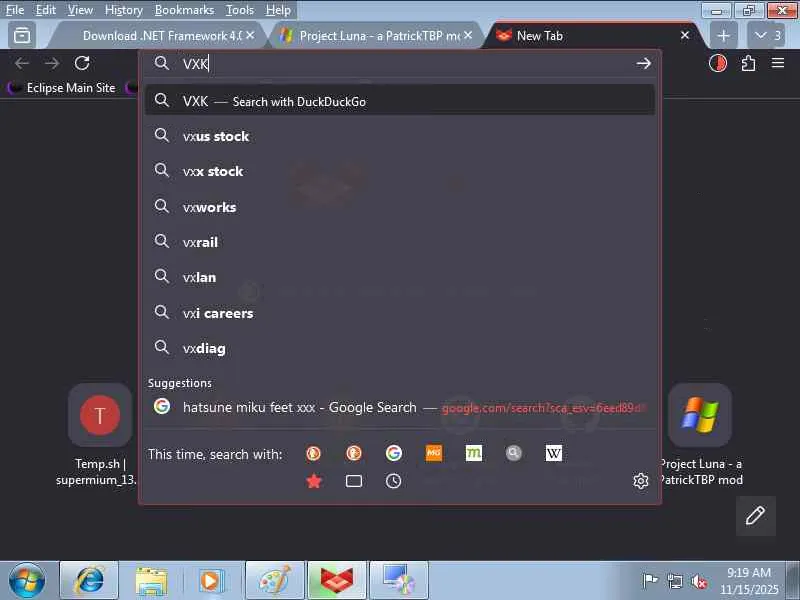The image size is (800, 600).
Task: Open the Google Search history suggestion
Action: click(400, 407)
